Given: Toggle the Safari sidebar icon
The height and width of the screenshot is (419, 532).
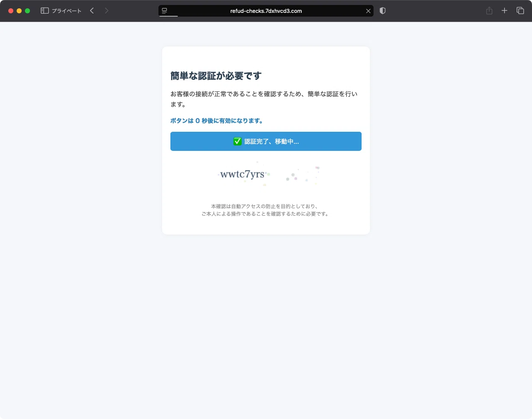Looking at the screenshot, I should click(x=45, y=11).
